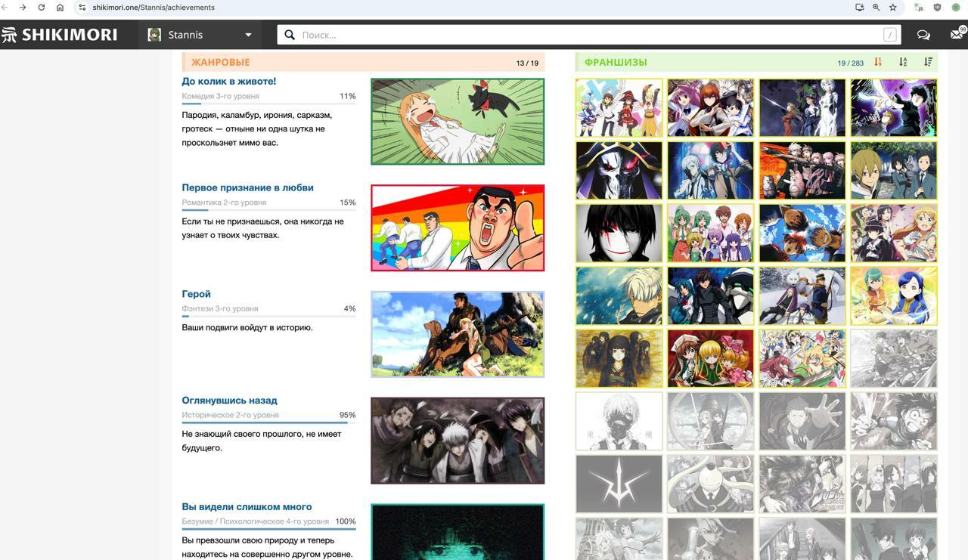Click the browser install app icon

tap(860, 8)
